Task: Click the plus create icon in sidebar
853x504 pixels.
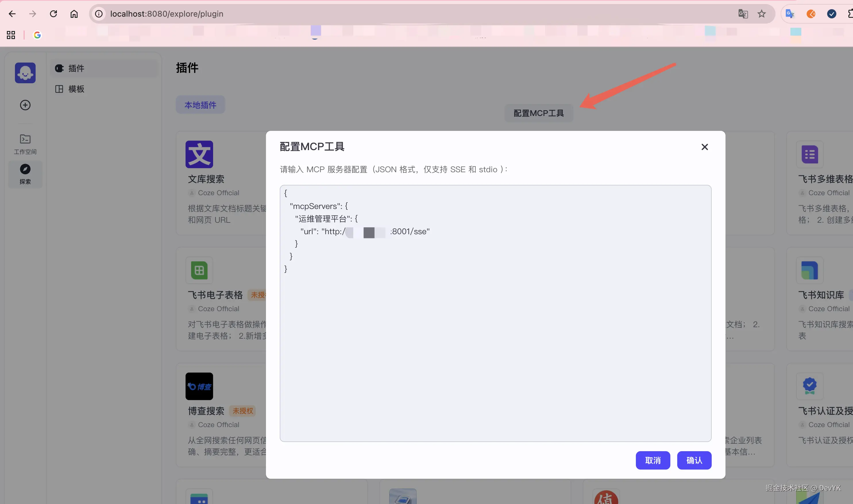Action: 25,105
